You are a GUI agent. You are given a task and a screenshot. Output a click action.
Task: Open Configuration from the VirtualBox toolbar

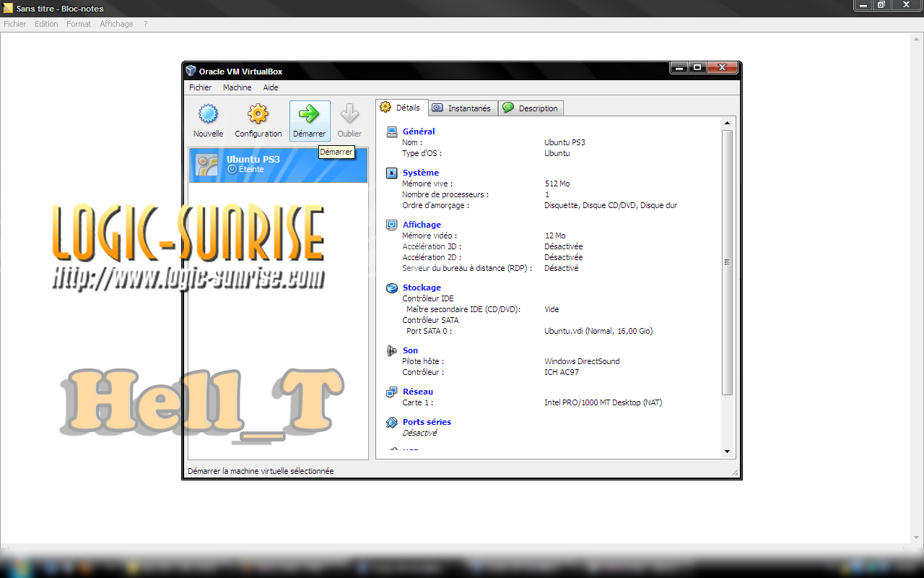pos(258,121)
